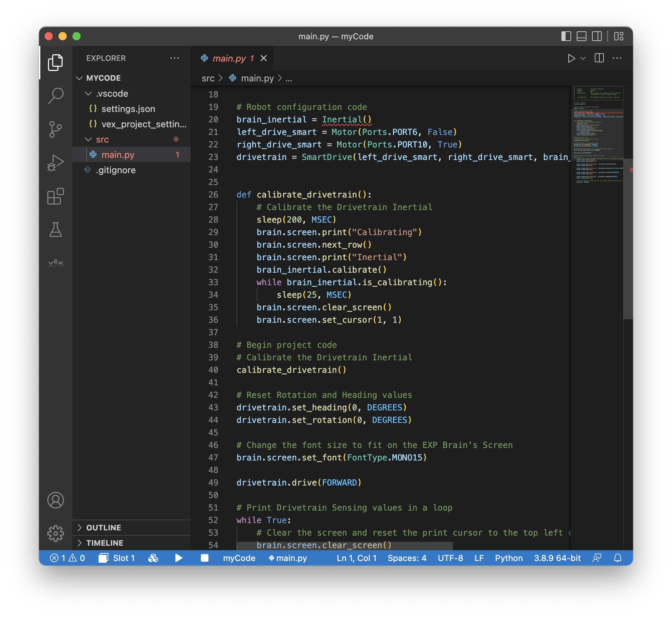Image resolution: width=672 pixels, height=617 pixels.
Task: Open the Source Control view
Action: (x=55, y=129)
